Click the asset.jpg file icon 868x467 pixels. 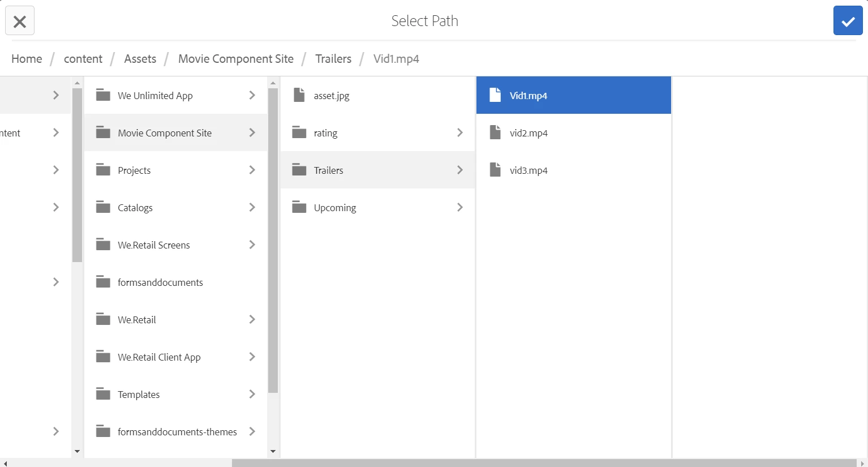tap(299, 95)
